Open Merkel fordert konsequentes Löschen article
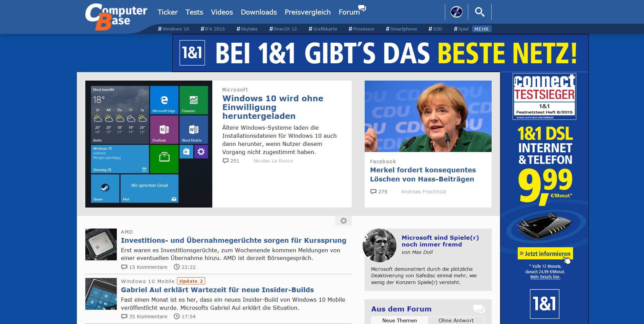This screenshot has height=324, width=644. pos(423,174)
